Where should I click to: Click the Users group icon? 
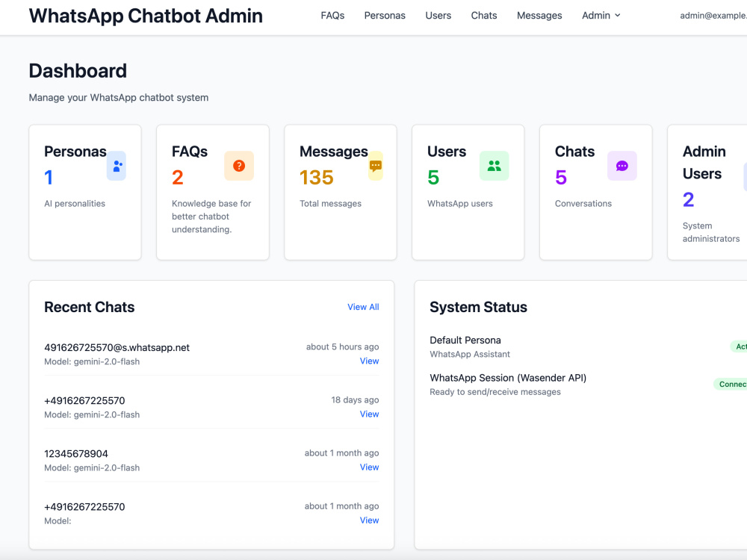(494, 166)
